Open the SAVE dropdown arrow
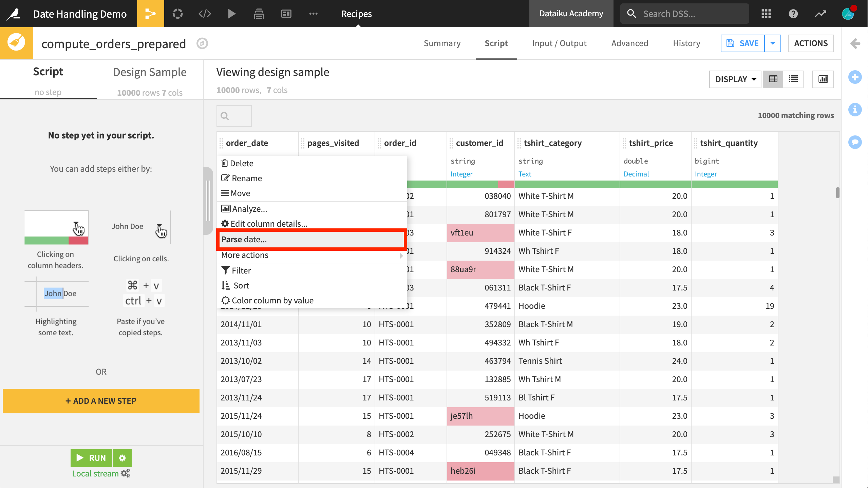This screenshot has width=868, height=488. [x=773, y=43]
